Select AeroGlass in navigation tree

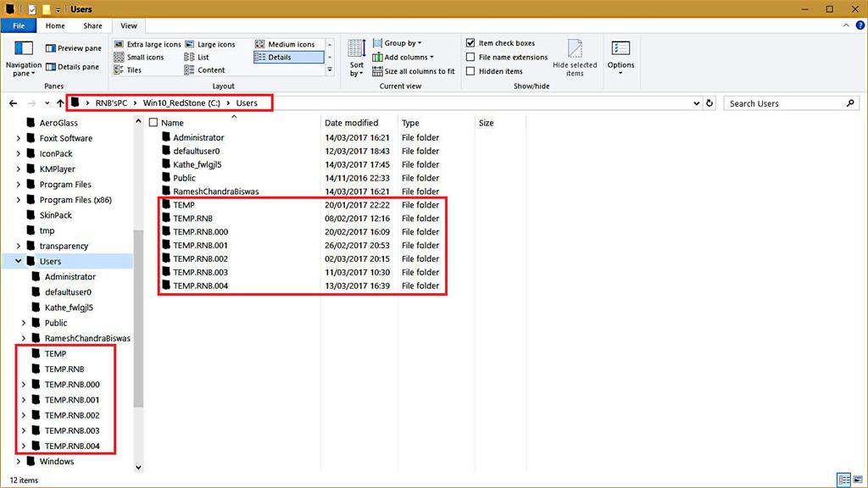(x=58, y=123)
